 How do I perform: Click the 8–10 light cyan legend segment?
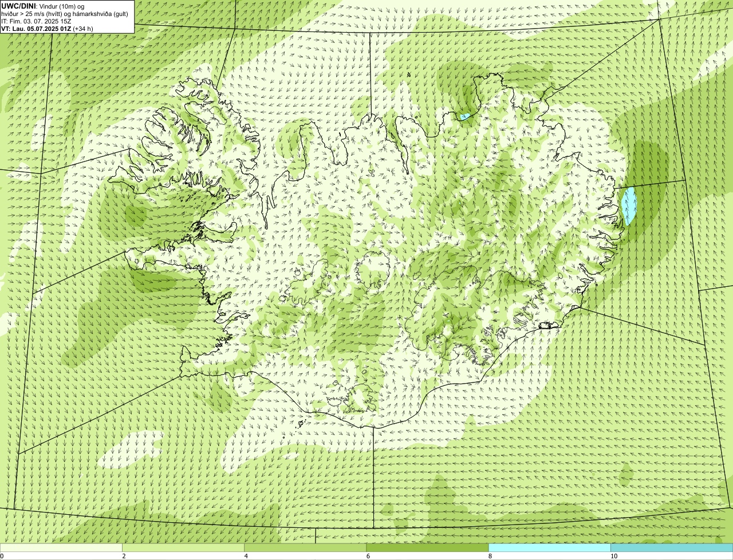click(x=550, y=547)
